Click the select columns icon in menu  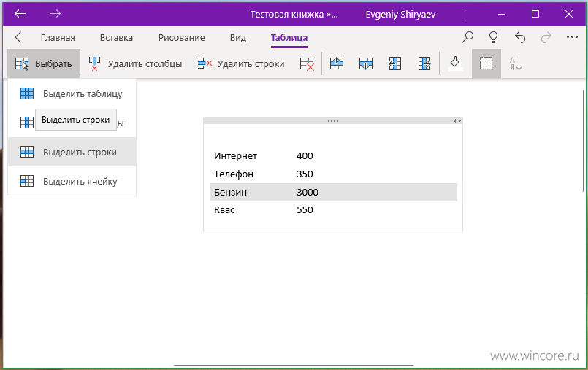[x=27, y=123]
